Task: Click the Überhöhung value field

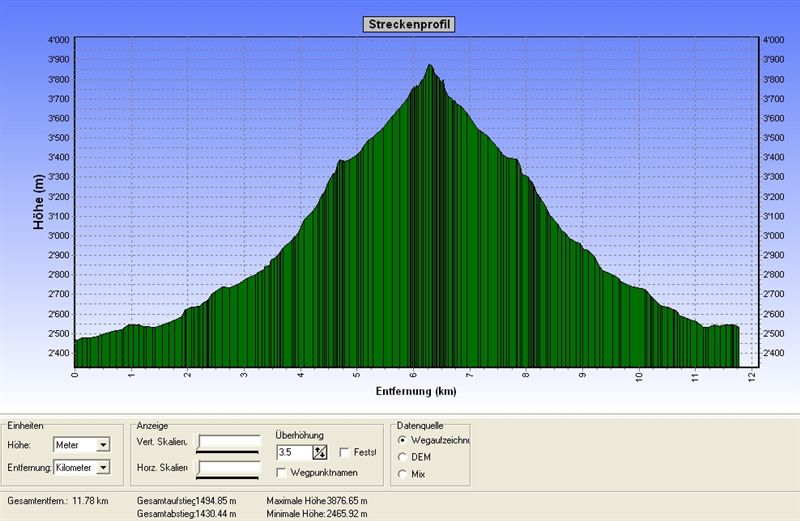Action: (292, 453)
